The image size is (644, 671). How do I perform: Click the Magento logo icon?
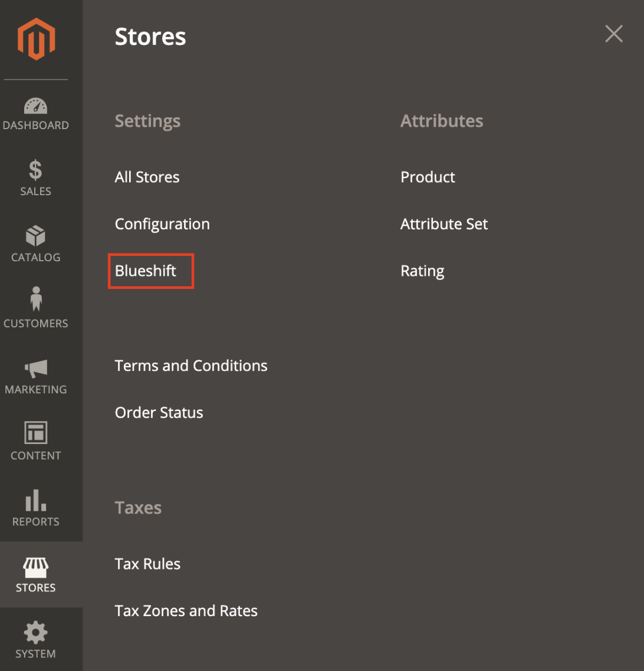click(37, 39)
